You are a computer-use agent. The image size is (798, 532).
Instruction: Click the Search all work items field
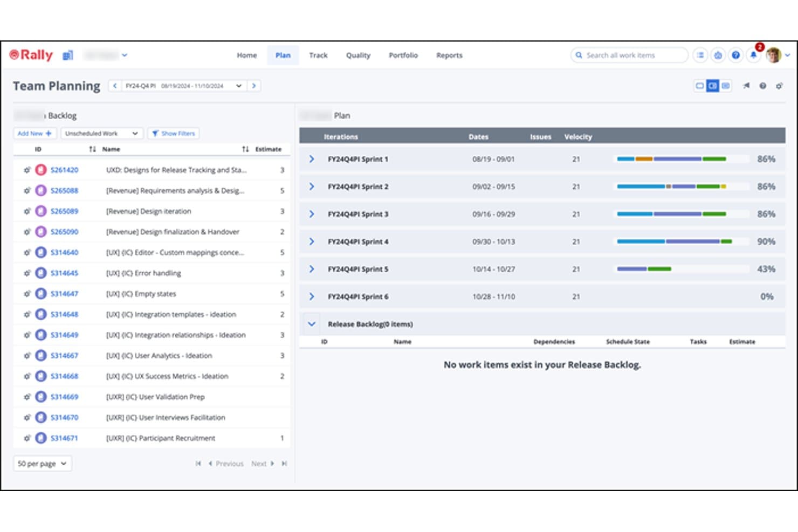tap(629, 55)
